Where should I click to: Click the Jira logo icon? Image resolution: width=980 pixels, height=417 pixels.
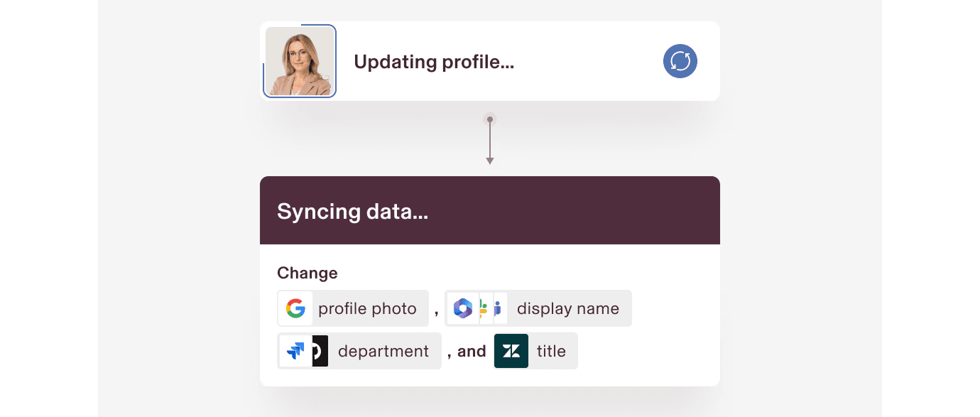tap(295, 351)
